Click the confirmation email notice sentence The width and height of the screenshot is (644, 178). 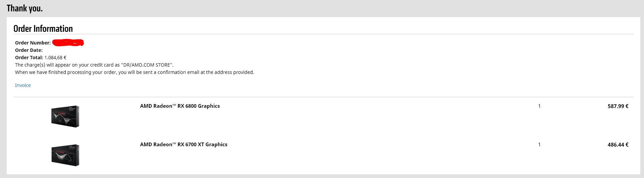pos(134,72)
